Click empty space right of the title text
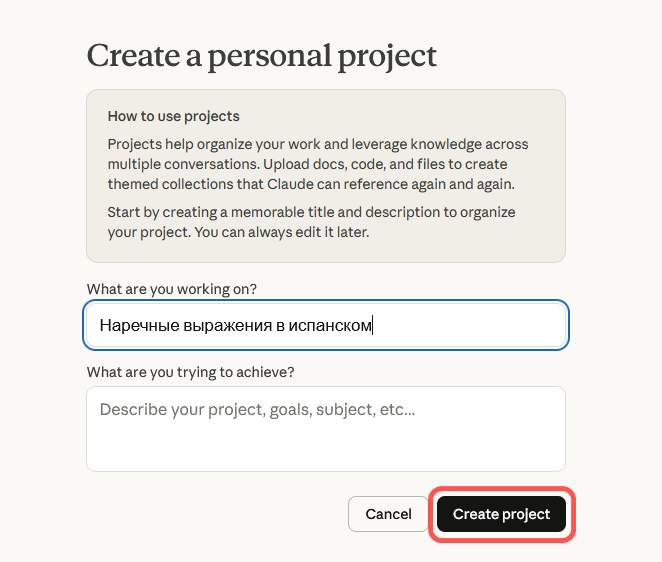Screen dimensions: 662x562 (x=468, y=325)
